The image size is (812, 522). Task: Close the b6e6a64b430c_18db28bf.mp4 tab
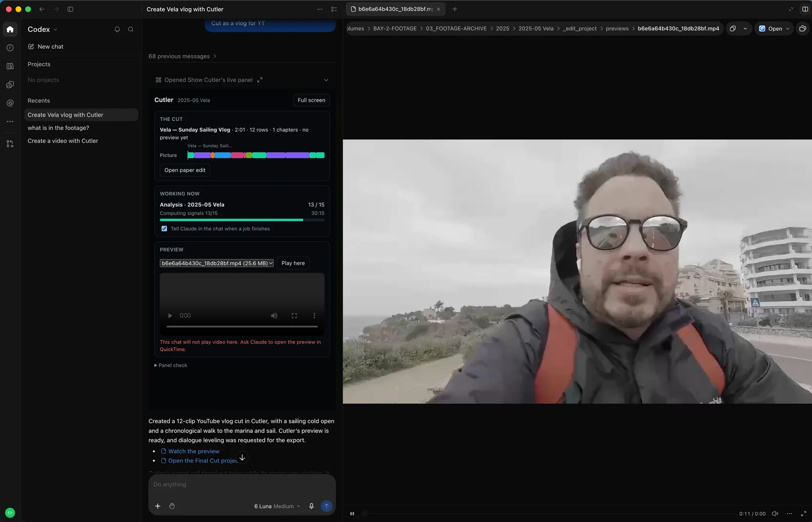point(438,9)
